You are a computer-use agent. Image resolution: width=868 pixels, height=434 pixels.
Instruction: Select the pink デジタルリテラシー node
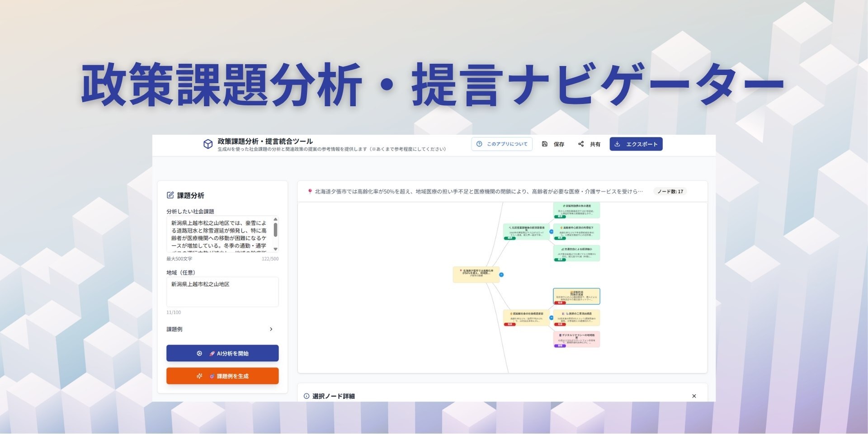point(576,339)
